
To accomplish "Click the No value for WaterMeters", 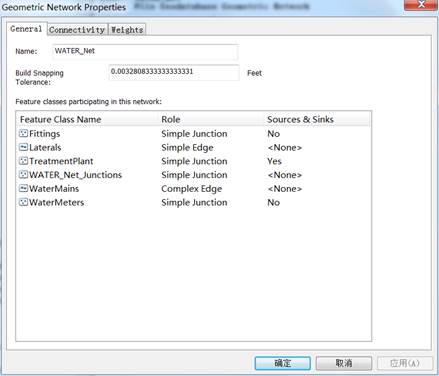I will [x=273, y=202].
